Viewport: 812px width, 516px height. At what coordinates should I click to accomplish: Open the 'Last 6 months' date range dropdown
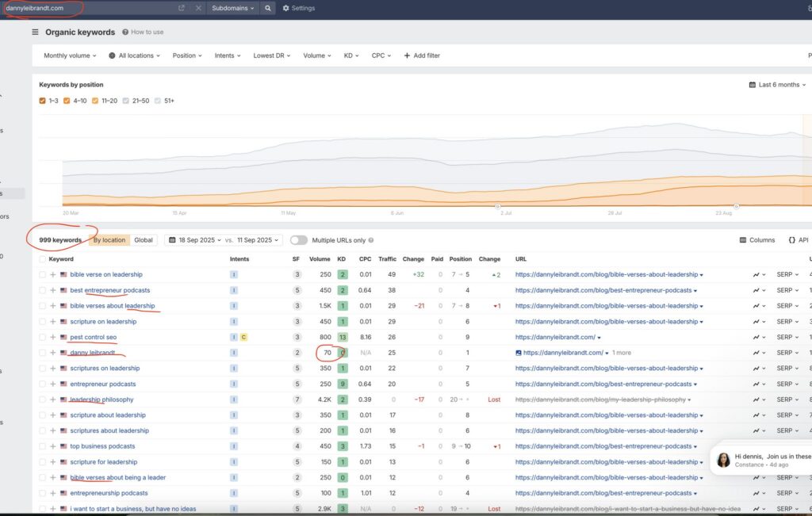778,85
